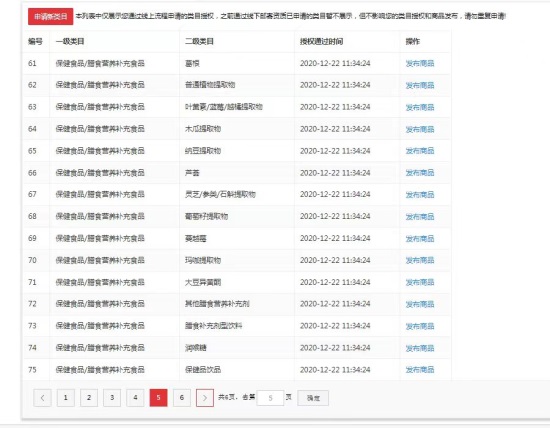The image size is (550, 428).
Task: Open page 2 of the list
Action: (x=89, y=398)
